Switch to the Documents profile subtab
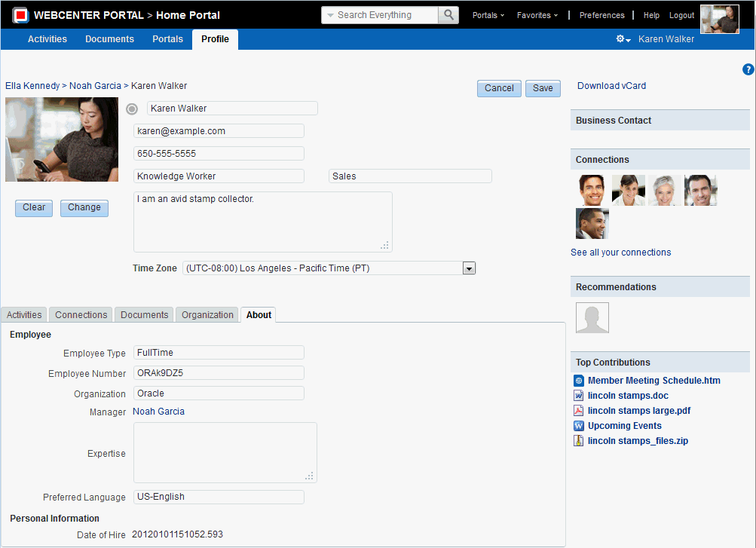Screen dimensions: 756x548 144,315
